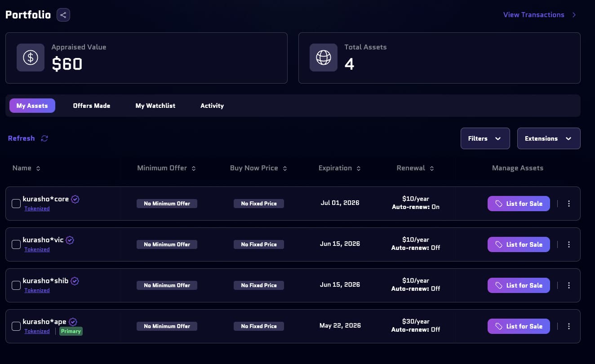Open three-dot menu for kurasho*ape

(569, 326)
